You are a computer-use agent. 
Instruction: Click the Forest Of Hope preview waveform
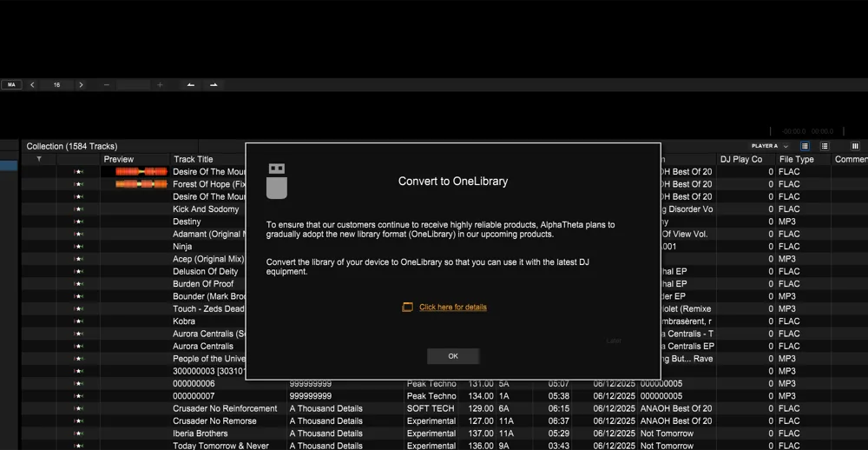141,184
